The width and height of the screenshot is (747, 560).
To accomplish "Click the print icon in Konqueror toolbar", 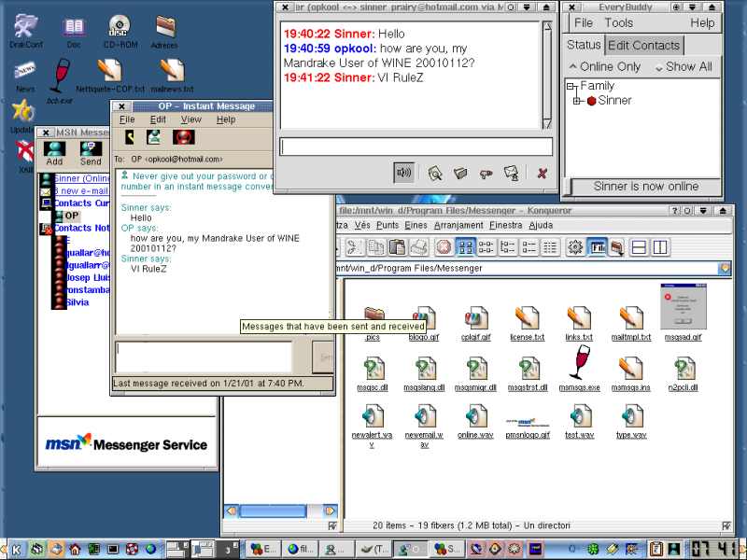I will [418, 247].
